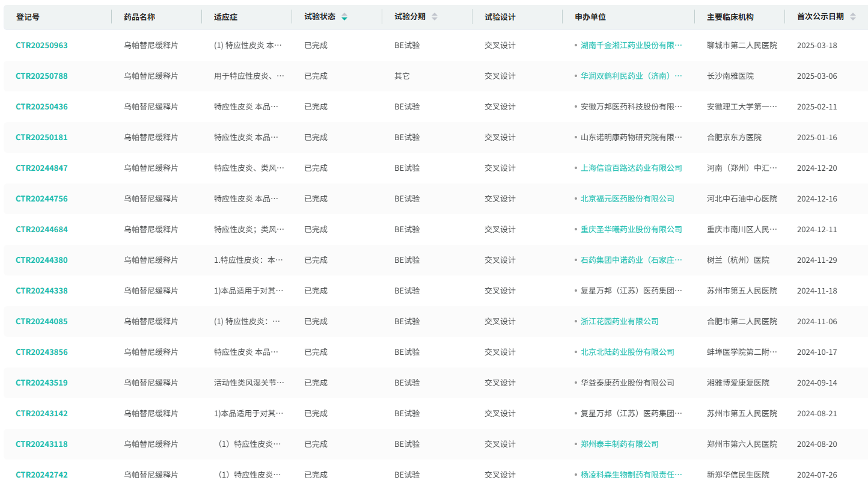Select institution 聊城市第二人民医院
The height and width of the screenshot is (486, 868).
coord(742,45)
